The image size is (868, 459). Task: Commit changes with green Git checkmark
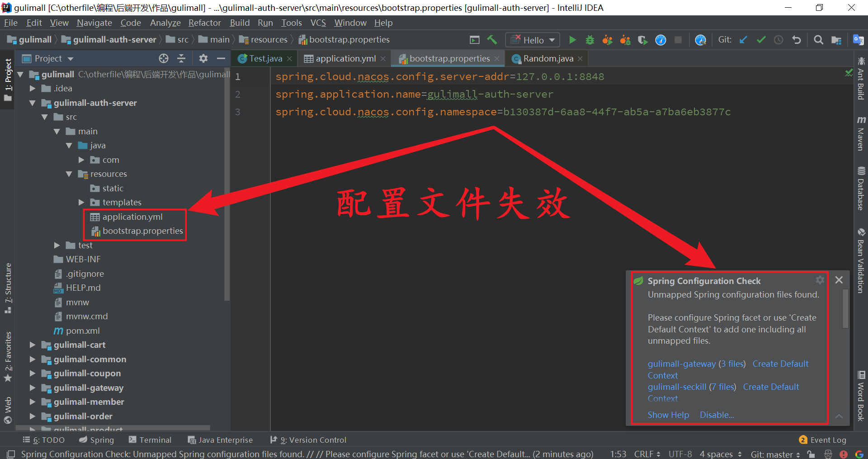click(x=761, y=40)
